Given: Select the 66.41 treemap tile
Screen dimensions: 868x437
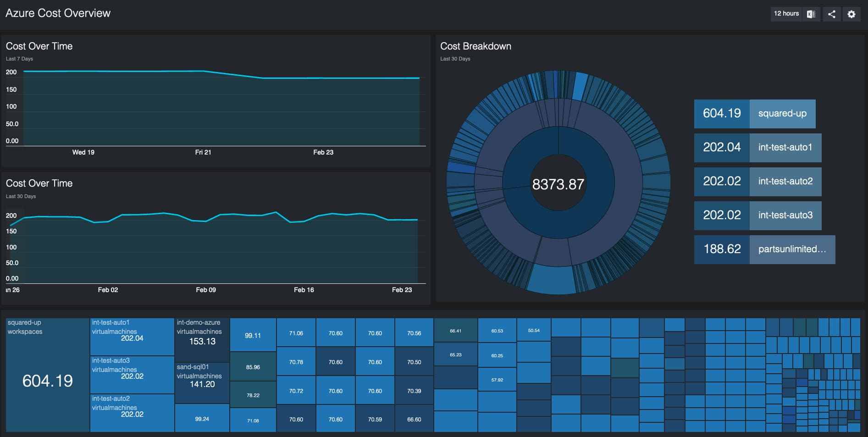Looking at the screenshot, I should (x=456, y=331).
